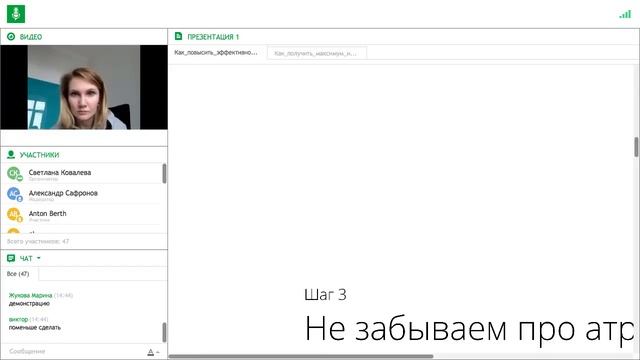Click the presentation horizontal scrollbar
This screenshot has width=640, height=360.
tap(301, 356)
